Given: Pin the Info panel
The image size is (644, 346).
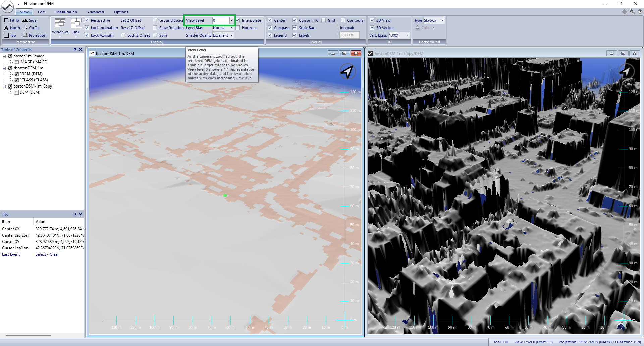Looking at the screenshot, I should pos(75,214).
